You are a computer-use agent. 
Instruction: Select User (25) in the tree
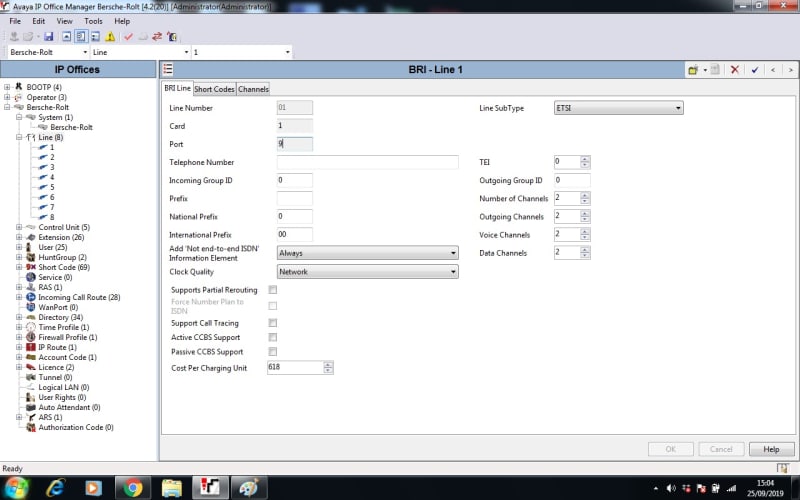(x=53, y=247)
